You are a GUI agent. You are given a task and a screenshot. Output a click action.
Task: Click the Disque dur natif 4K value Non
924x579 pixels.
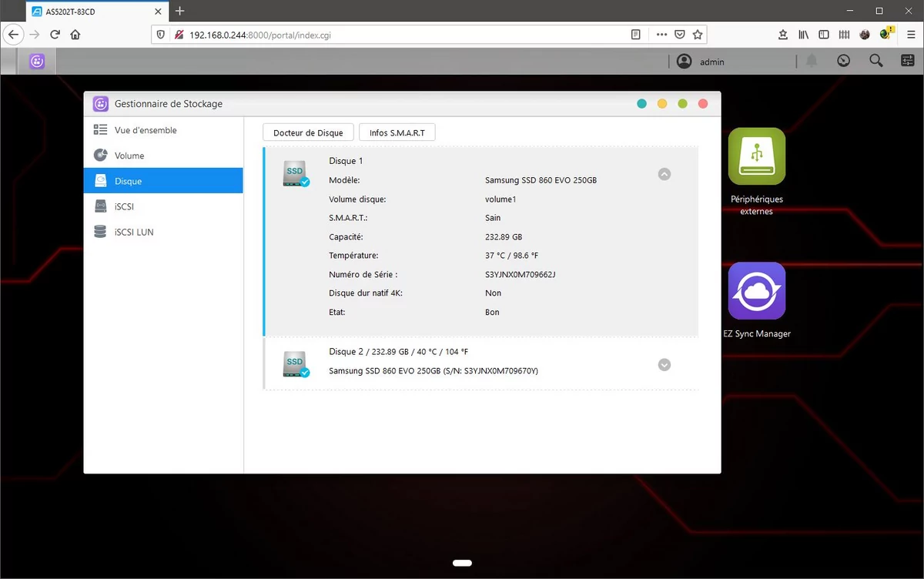point(493,293)
